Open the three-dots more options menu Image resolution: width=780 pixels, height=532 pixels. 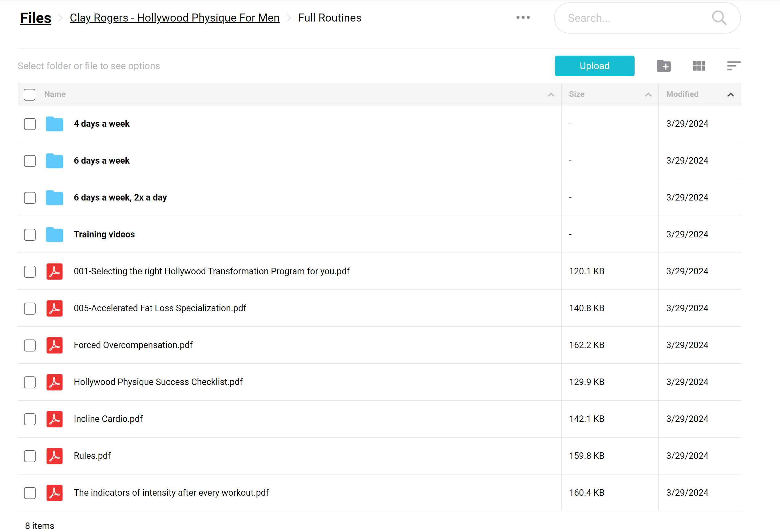(523, 18)
